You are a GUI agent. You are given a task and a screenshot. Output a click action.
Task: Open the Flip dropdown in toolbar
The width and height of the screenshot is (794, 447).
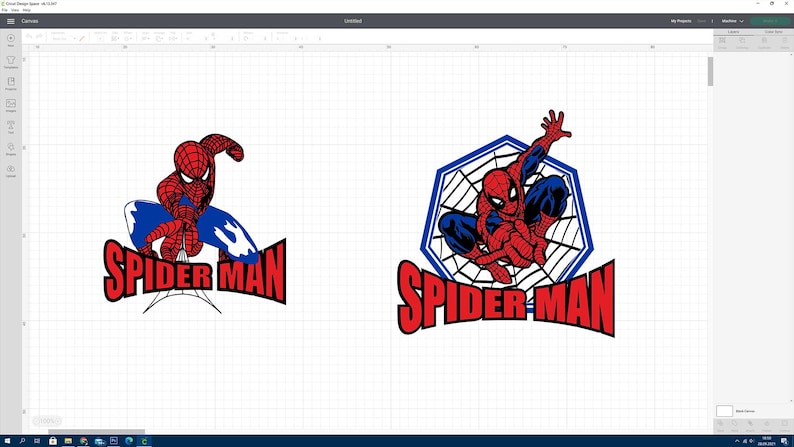pos(173,38)
